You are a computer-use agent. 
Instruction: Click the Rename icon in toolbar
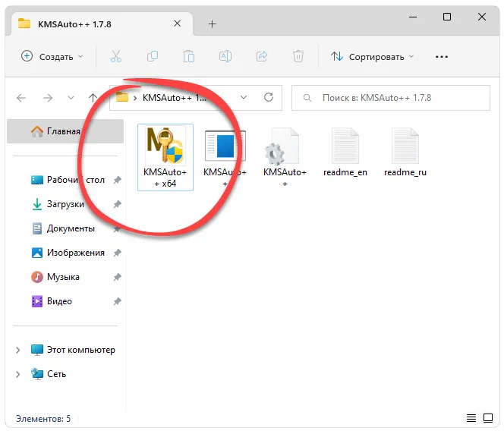tap(225, 57)
